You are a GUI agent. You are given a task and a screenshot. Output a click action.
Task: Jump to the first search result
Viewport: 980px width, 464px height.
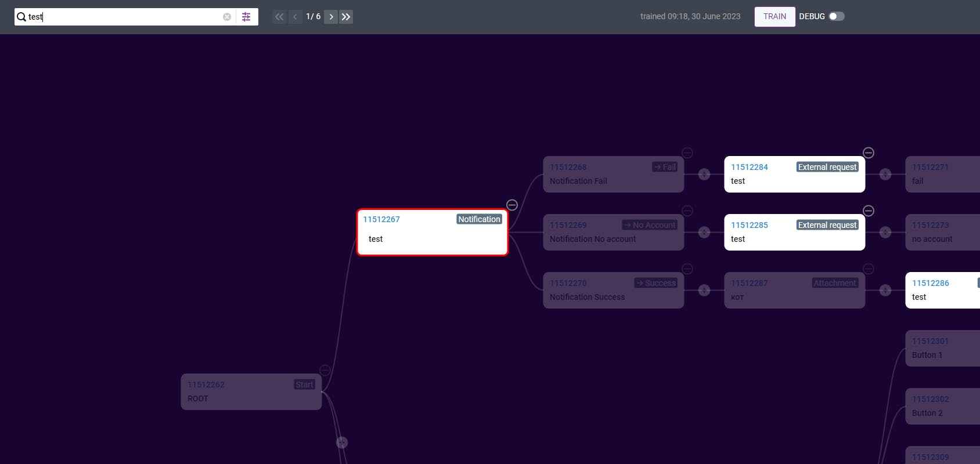pos(279,17)
